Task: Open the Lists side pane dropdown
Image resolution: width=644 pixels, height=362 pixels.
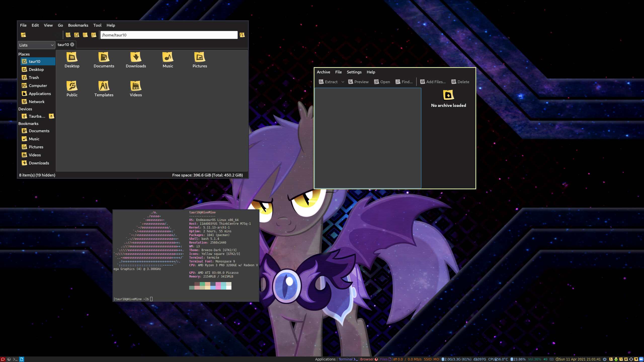Action: 36,45
